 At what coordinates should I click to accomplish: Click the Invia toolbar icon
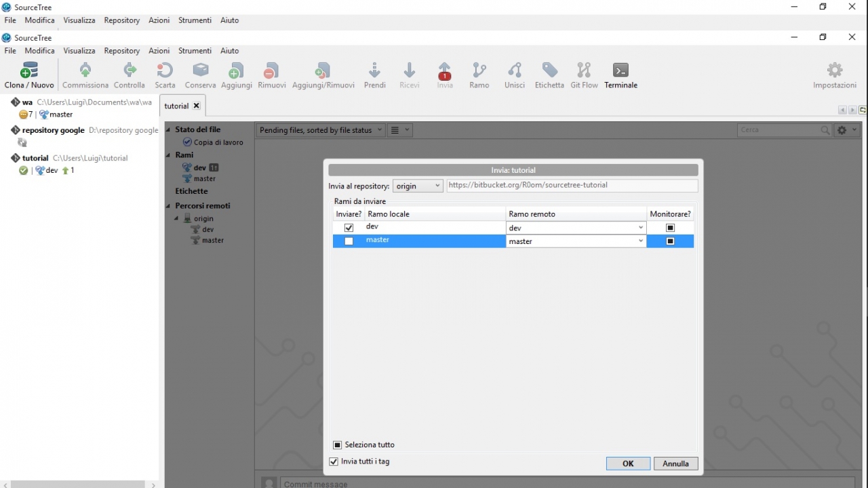click(x=445, y=70)
